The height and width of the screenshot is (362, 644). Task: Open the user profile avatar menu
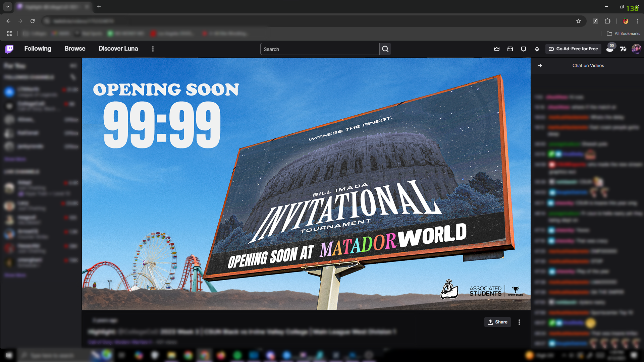coord(636,49)
